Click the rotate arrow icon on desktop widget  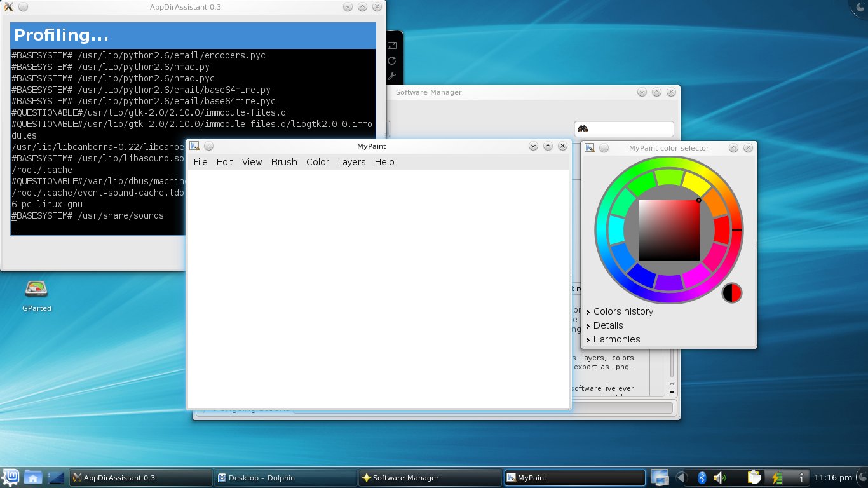click(x=392, y=61)
